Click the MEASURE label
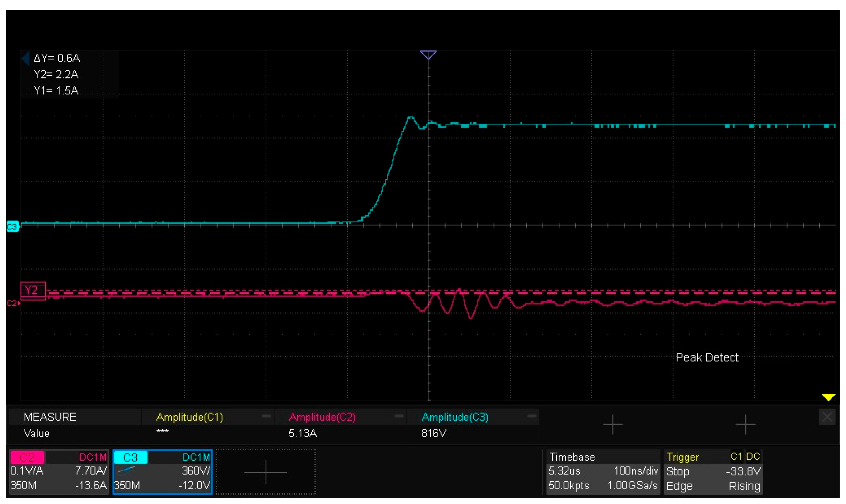The height and width of the screenshot is (504, 846). (x=50, y=417)
